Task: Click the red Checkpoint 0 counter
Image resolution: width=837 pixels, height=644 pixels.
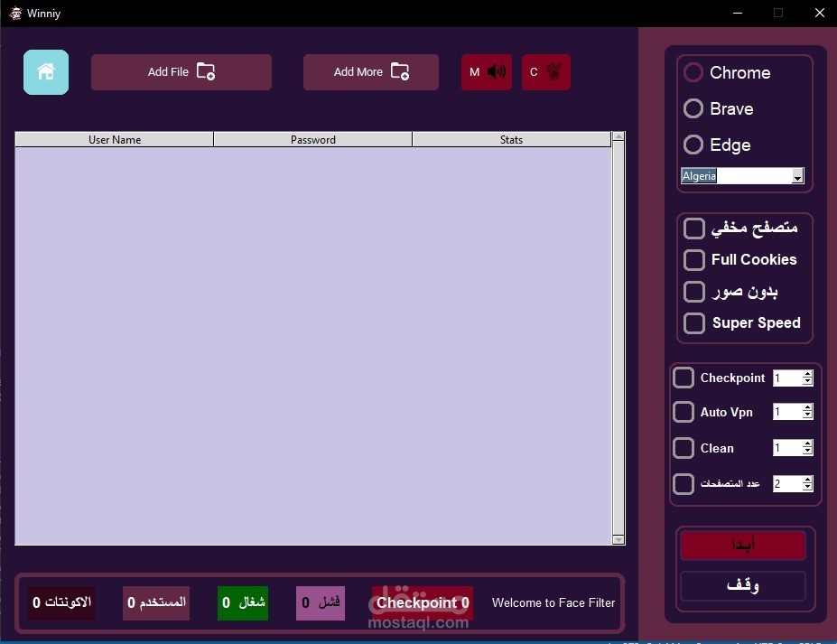Action: coord(423,602)
